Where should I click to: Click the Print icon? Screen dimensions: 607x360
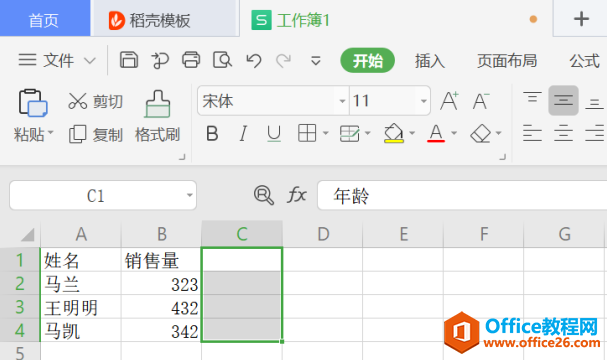coord(191,60)
